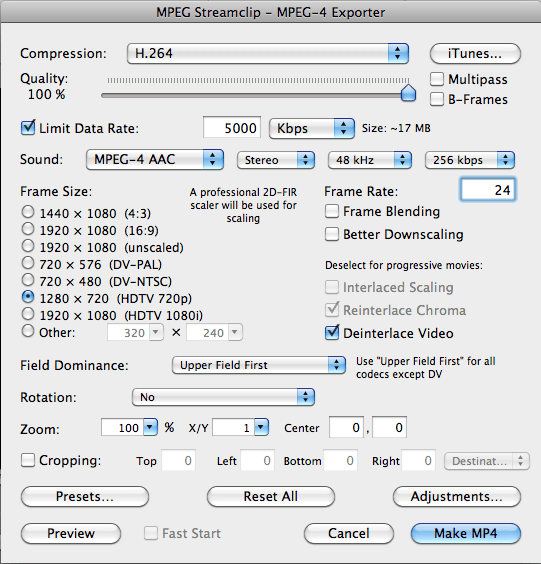
Task: Open the Adjustments... dialog
Action: click(457, 496)
